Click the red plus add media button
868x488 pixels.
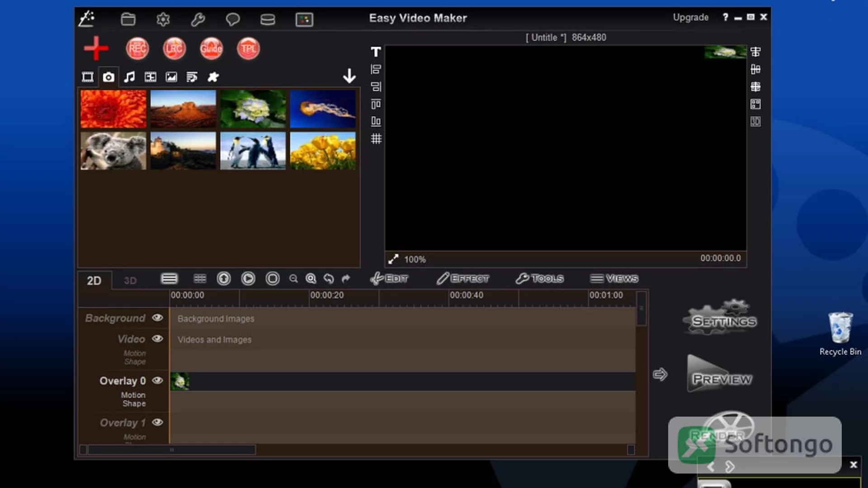tap(96, 48)
